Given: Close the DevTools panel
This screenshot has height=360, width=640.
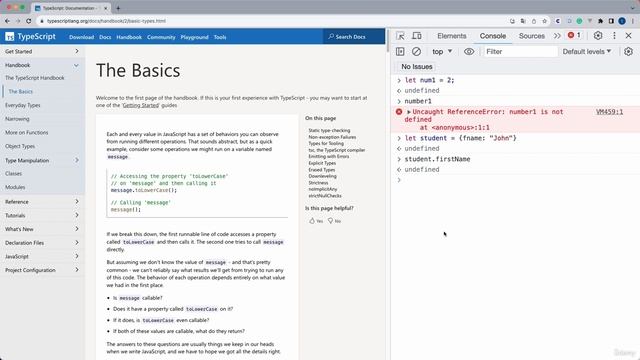Looking at the screenshot, I should tap(629, 36).
